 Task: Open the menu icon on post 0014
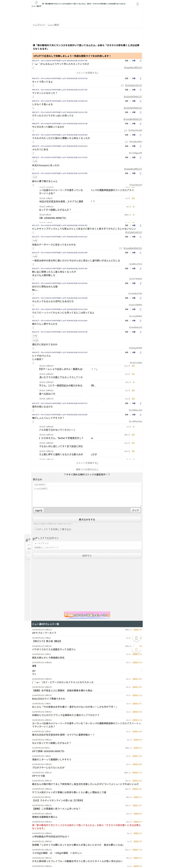click(x=141, y=269)
